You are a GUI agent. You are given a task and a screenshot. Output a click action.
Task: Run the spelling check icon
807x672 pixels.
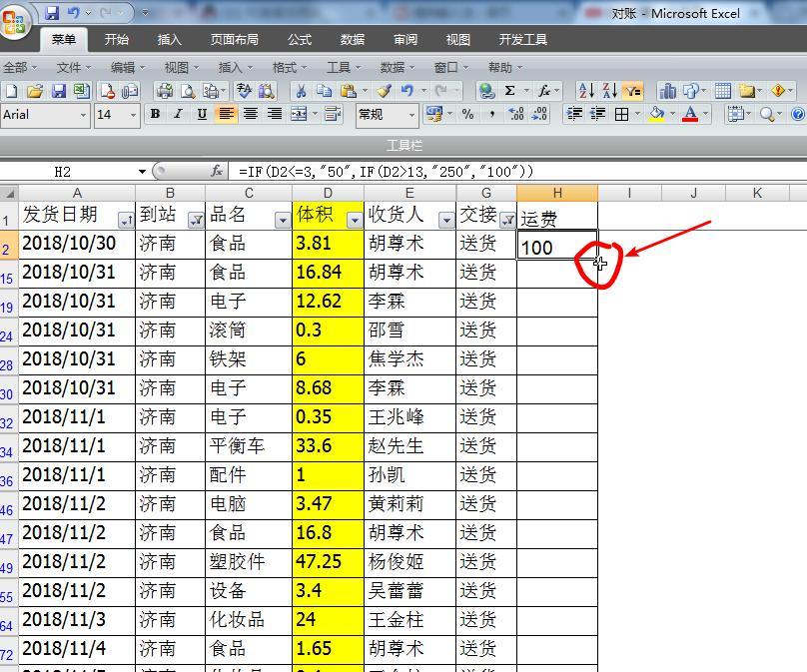tap(244, 92)
